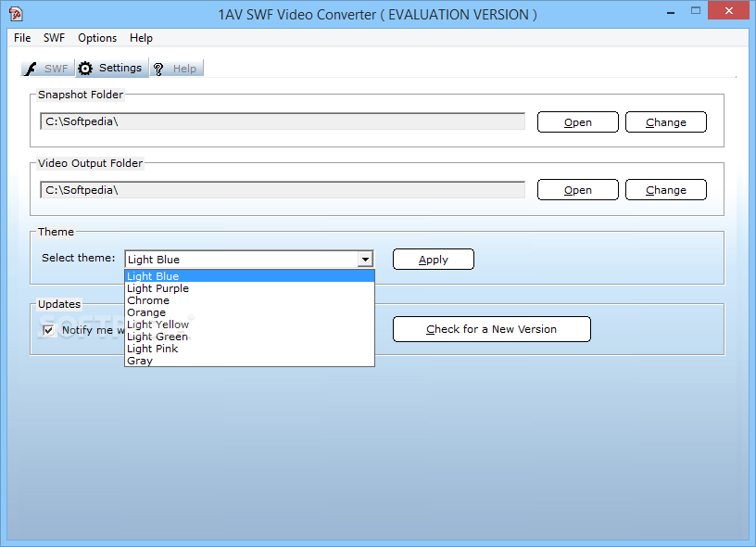Image resolution: width=756 pixels, height=547 pixels.
Task: Minimize the converter window
Action: [670, 12]
